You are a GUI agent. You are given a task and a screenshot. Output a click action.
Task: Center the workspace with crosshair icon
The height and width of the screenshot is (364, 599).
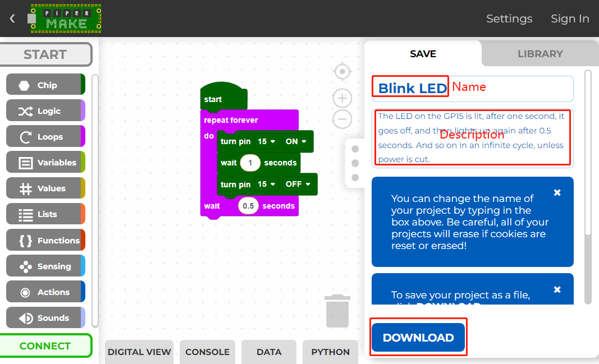pyautogui.click(x=342, y=71)
